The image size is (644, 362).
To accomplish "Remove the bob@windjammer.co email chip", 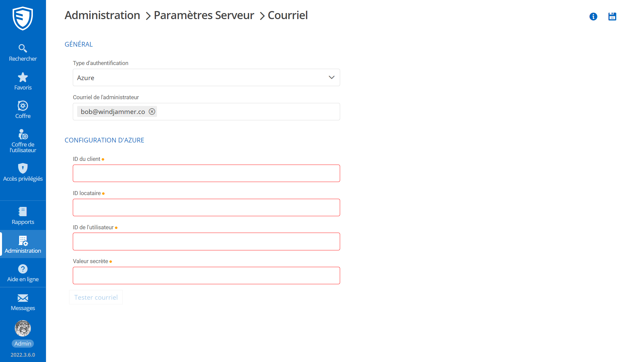I will click(x=152, y=112).
